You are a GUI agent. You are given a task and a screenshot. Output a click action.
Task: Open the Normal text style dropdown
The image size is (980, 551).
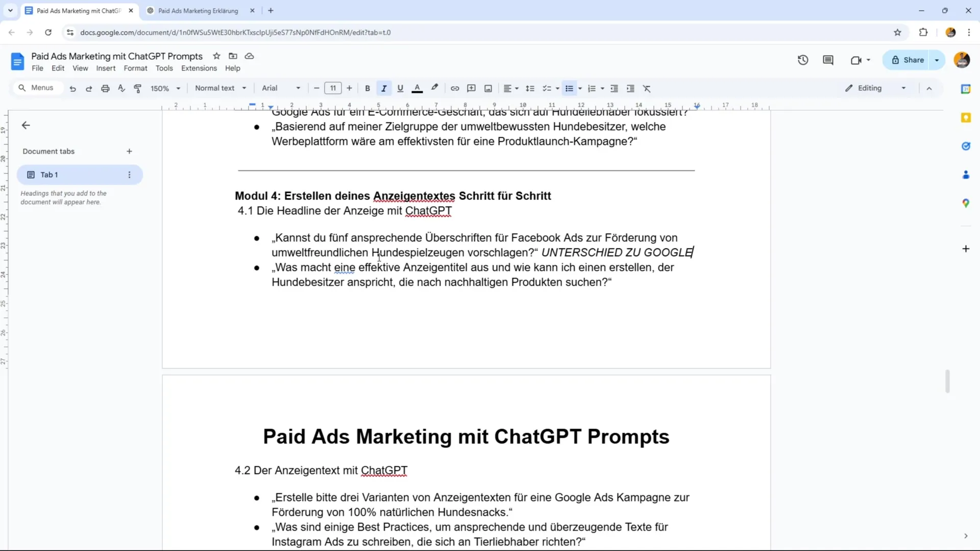pyautogui.click(x=220, y=88)
